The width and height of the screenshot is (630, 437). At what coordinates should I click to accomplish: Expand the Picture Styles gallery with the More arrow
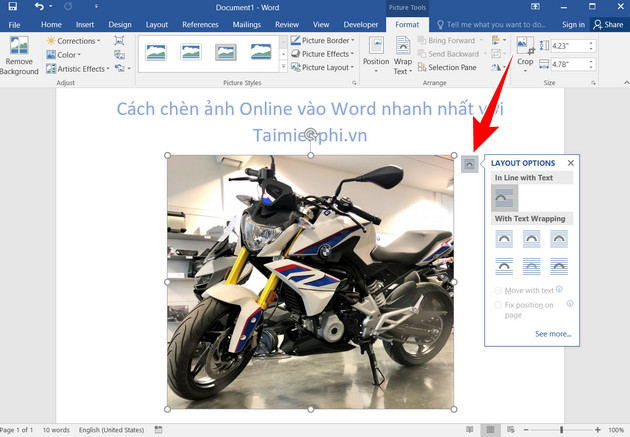284,67
